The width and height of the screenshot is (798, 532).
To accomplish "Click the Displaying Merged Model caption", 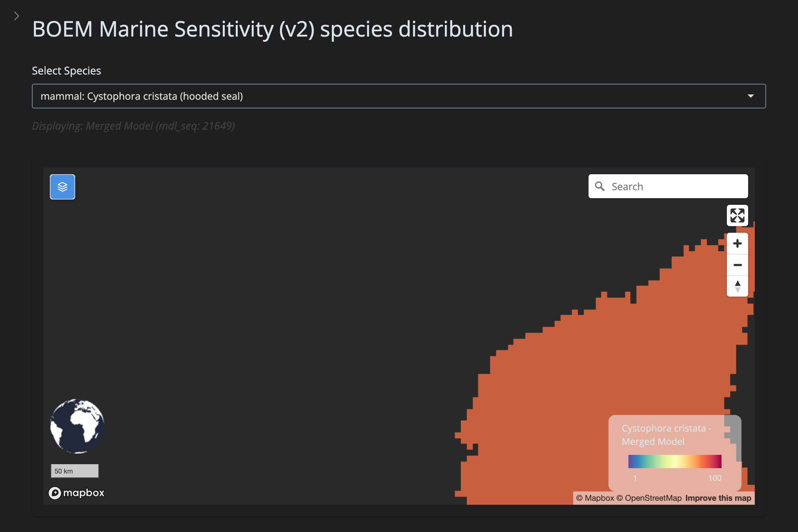I will (x=133, y=126).
